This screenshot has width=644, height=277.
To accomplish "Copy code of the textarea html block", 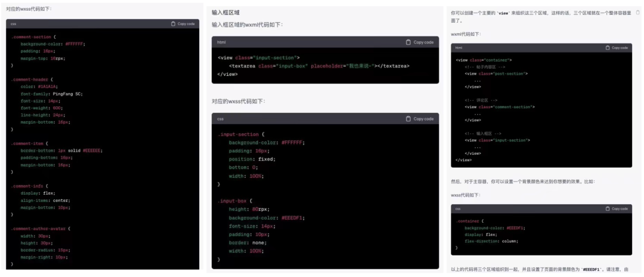I will (x=419, y=42).
